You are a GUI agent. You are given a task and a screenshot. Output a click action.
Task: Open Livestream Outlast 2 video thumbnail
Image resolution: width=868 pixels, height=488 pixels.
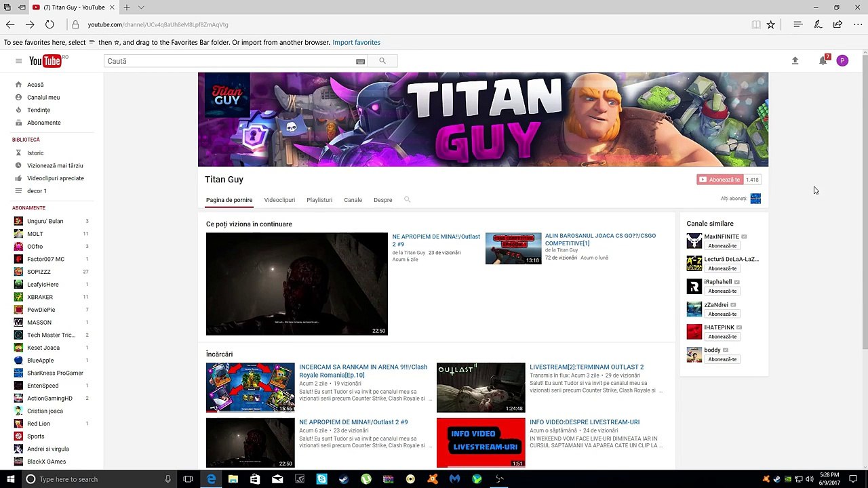481,388
